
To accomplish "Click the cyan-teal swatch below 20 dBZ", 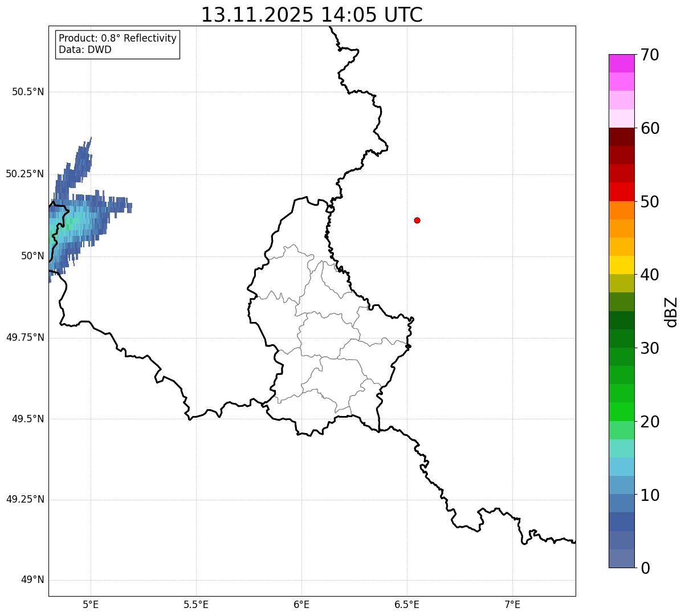I will click(x=622, y=448).
